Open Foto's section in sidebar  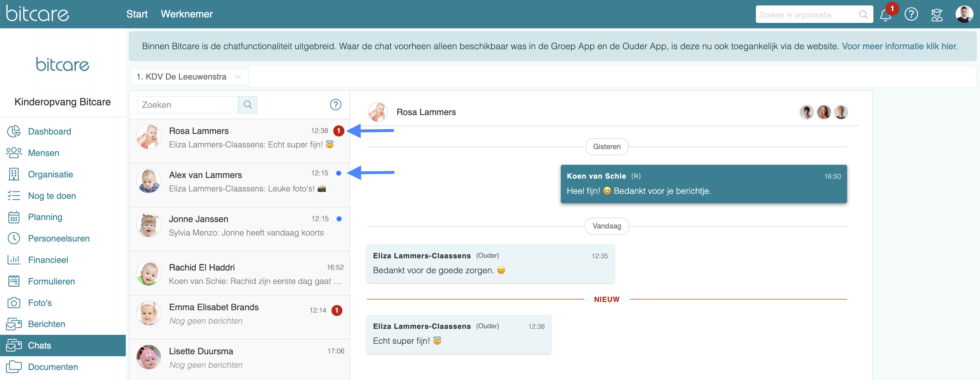[x=40, y=303]
